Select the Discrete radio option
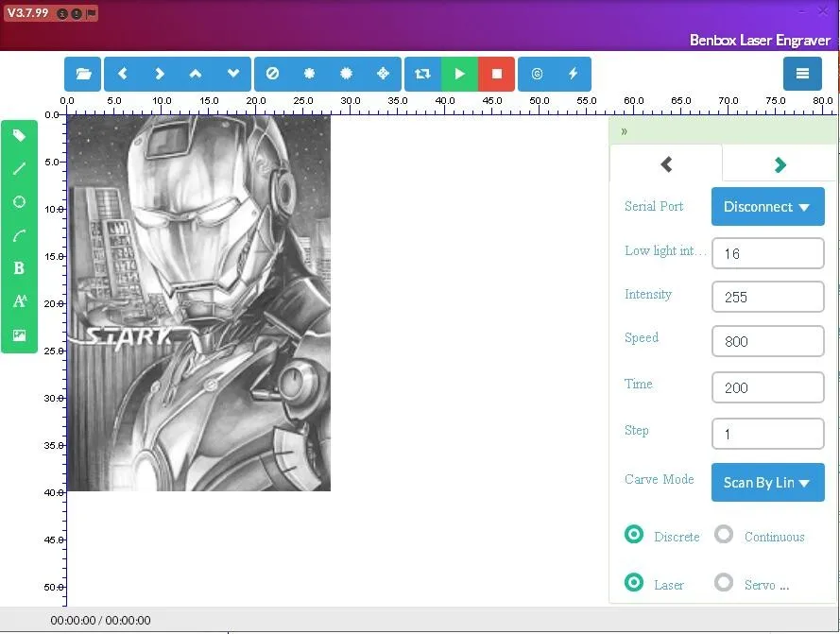The height and width of the screenshot is (634, 840). coord(634,535)
